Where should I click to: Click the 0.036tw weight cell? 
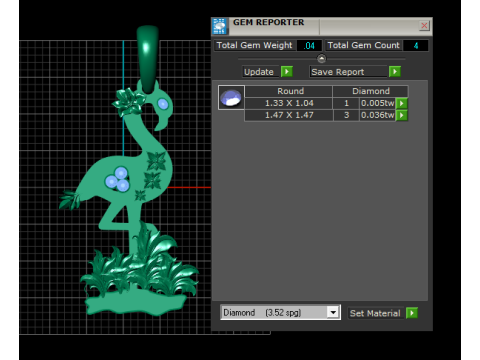[378, 115]
